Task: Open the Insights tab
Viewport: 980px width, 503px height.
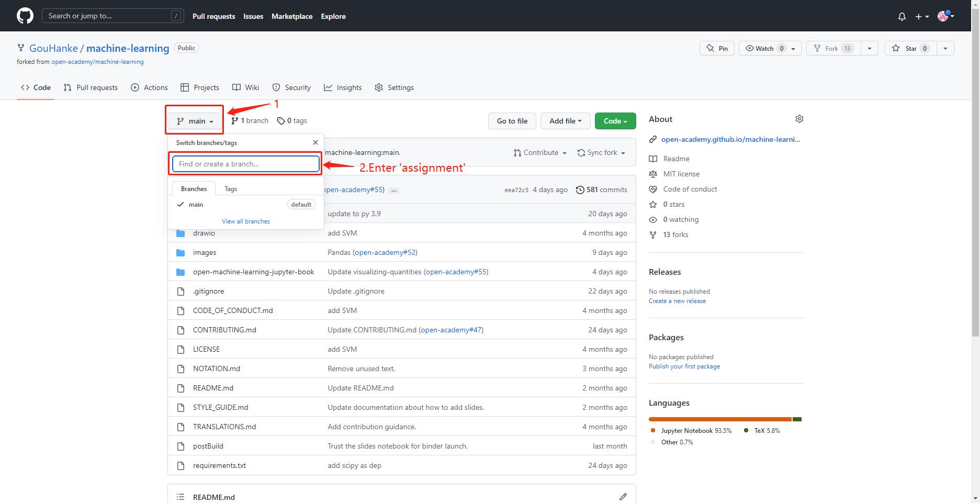Action: [x=343, y=87]
